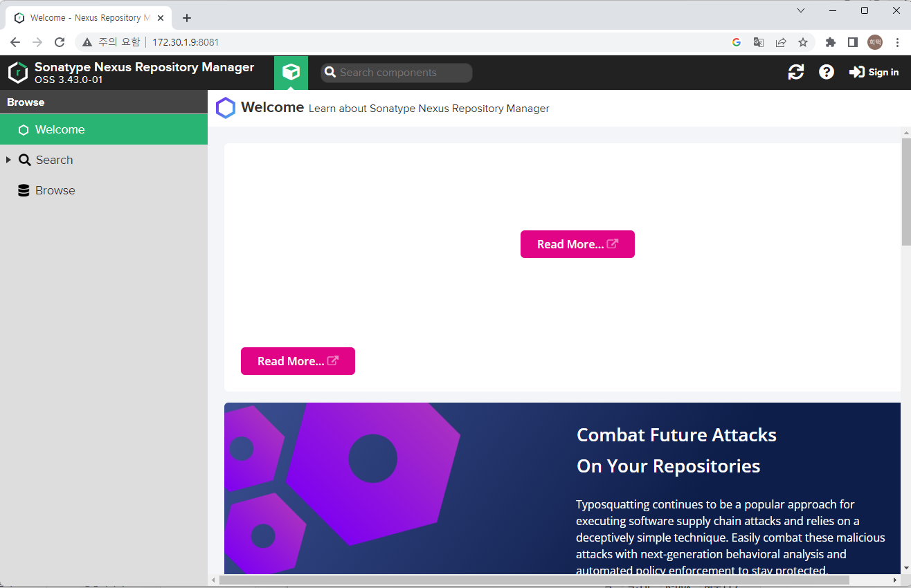Open Browse in the sidebar
Screen dimensions: 911x588
tap(55, 190)
